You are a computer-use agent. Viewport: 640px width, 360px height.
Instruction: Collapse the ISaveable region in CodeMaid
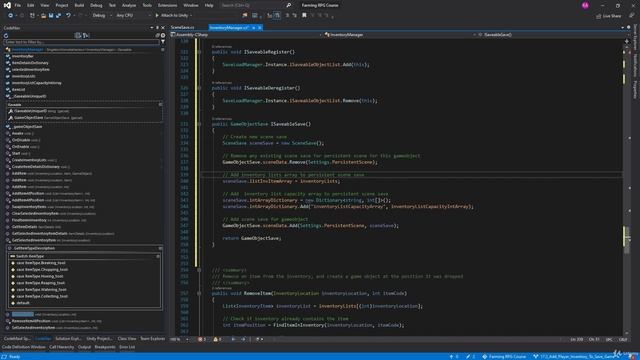pyautogui.click(x=160, y=104)
